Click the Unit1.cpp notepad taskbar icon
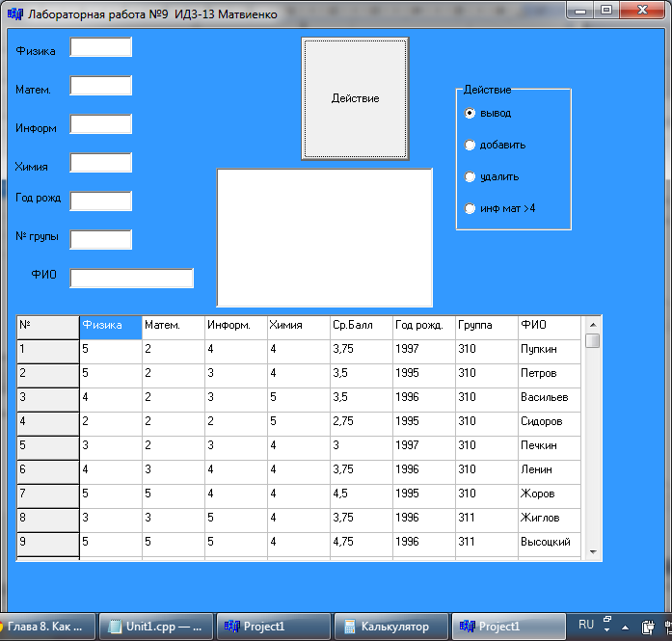The width and height of the screenshot is (672, 641). [x=115, y=627]
